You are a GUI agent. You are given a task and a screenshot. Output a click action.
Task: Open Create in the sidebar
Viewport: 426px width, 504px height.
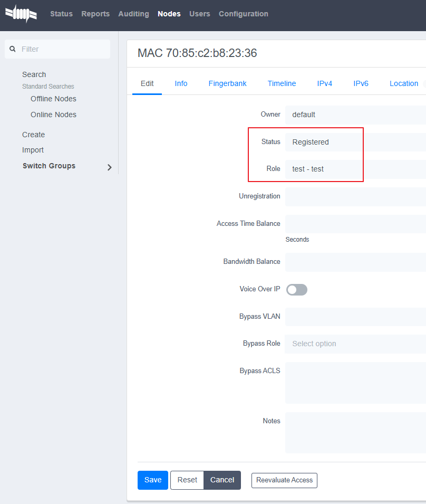pos(33,135)
